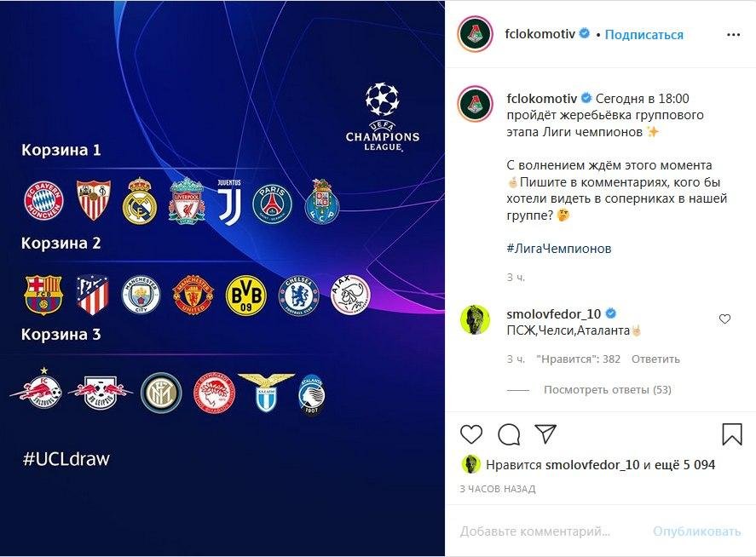Click the UEFA Champions League logo in the image

(x=383, y=118)
